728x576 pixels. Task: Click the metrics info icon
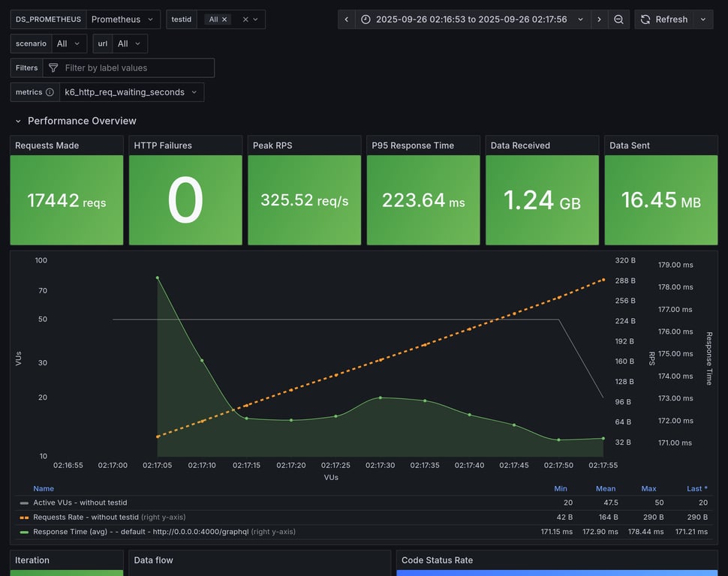50,92
